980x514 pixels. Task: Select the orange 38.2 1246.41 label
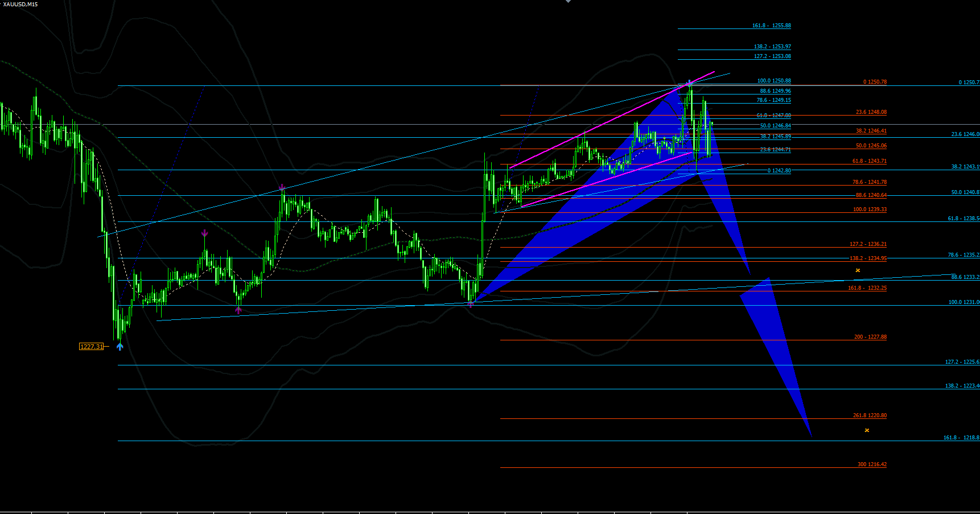click(x=871, y=131)
